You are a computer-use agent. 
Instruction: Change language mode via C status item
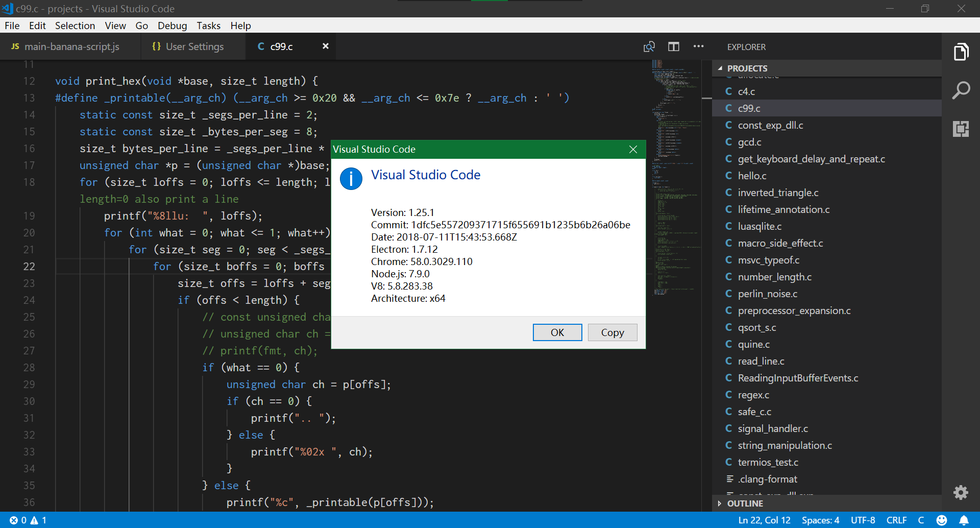point(921,520)
